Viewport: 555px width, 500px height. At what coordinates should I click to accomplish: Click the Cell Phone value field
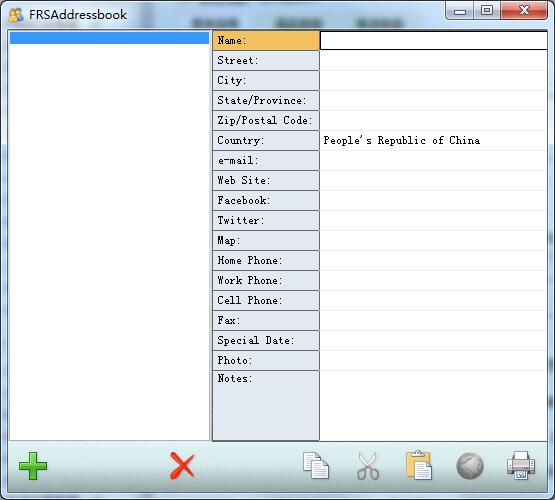[433, 300]
